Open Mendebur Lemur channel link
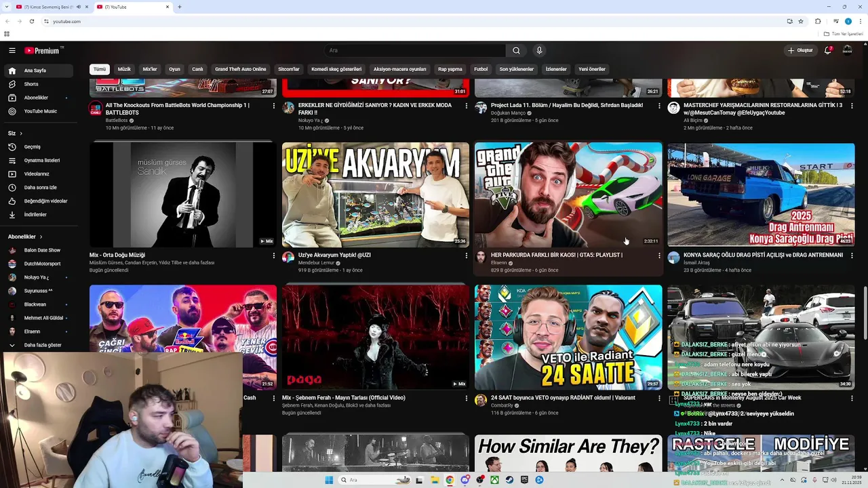The height and width of the screenshot is (488, 868). click(x=317, y=262)
